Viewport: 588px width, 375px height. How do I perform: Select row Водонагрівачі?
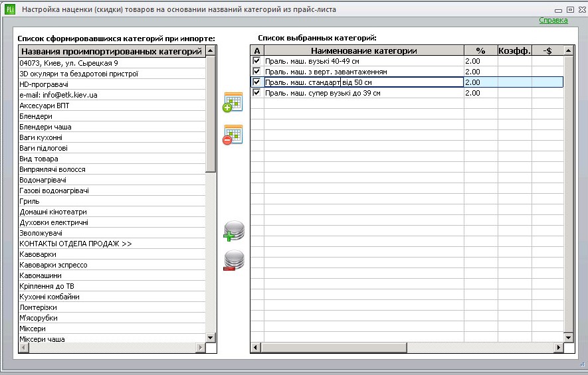(x=112, y=180)
